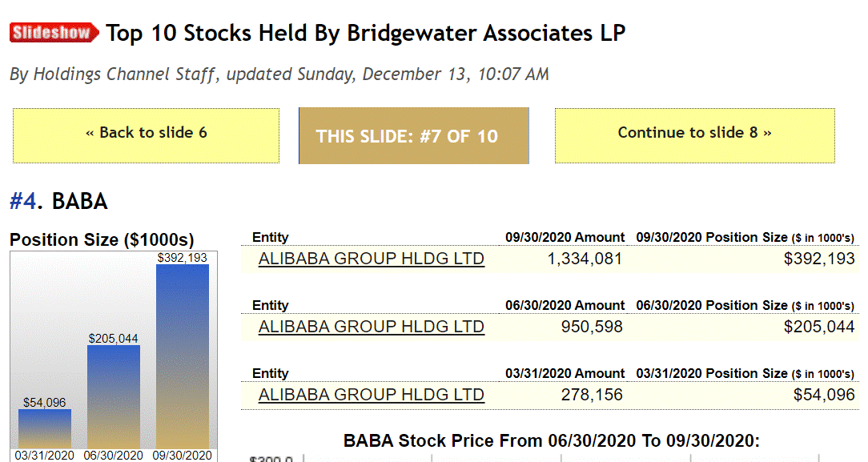Go back to slide 6
This screenshot has width=868, height=462.
point(146,134)
